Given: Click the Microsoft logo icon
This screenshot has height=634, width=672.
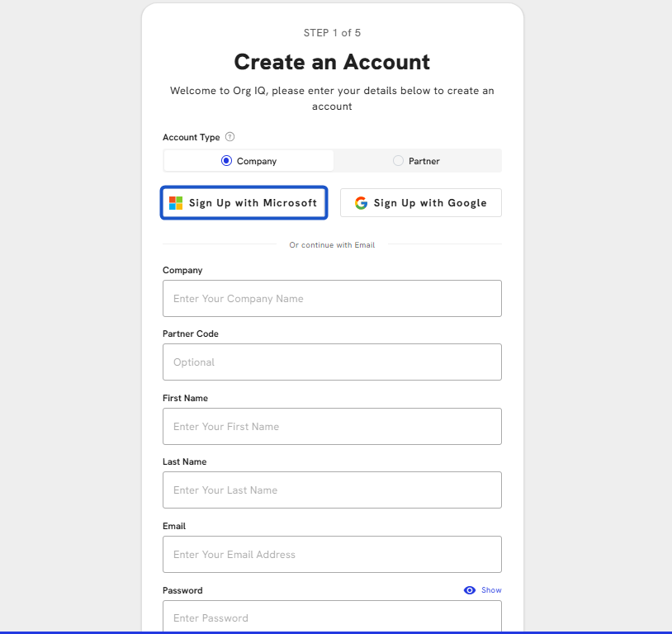Looking at the screenshot, I should [176, 203].
